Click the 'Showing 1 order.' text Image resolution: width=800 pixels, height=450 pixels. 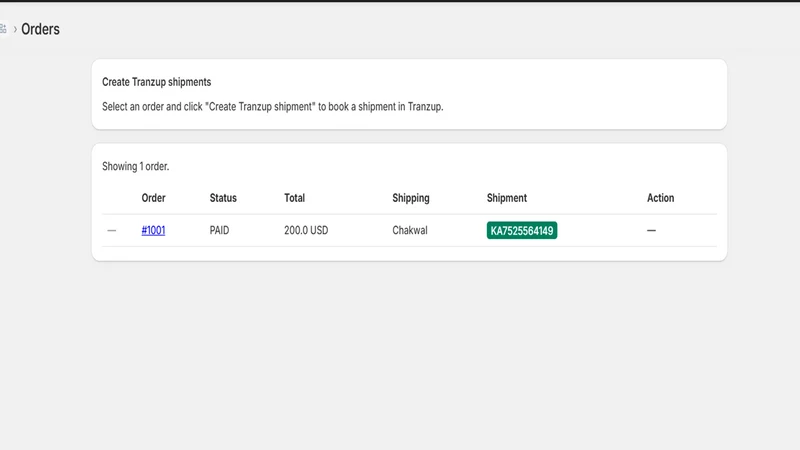point(136,166)
